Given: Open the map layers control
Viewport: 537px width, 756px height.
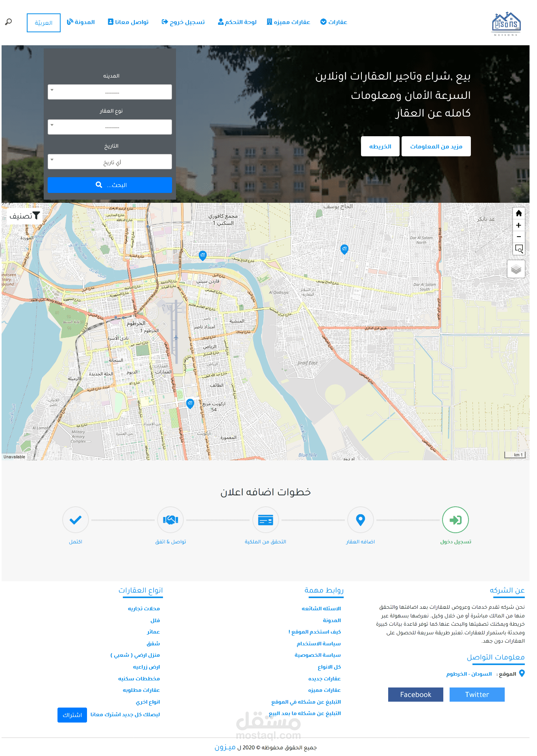Looking at the screenshot, I should 516,269.
